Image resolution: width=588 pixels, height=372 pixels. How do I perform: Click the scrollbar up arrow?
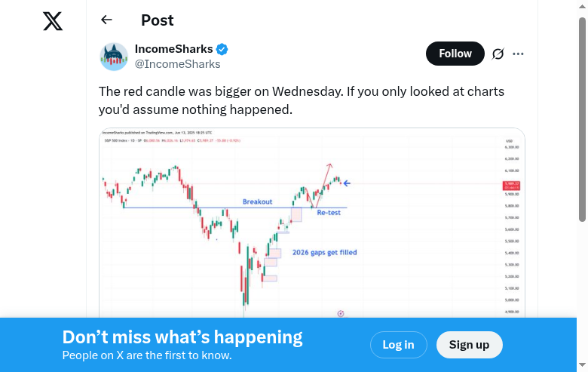582,6
